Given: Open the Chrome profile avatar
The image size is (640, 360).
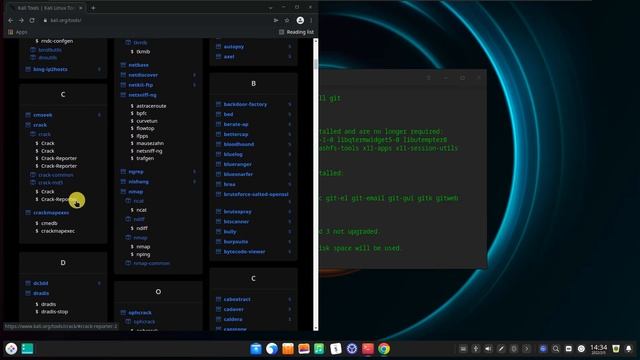Looking at the screenshot, I should (300, 20).
